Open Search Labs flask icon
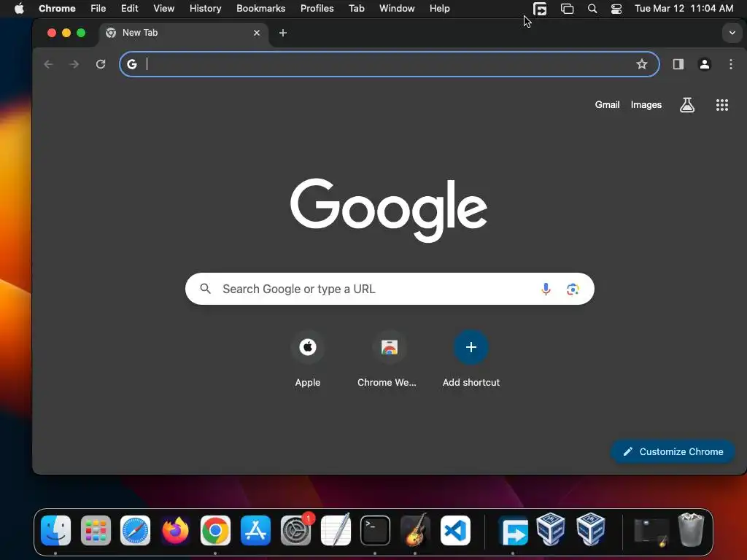 point(687,105)
